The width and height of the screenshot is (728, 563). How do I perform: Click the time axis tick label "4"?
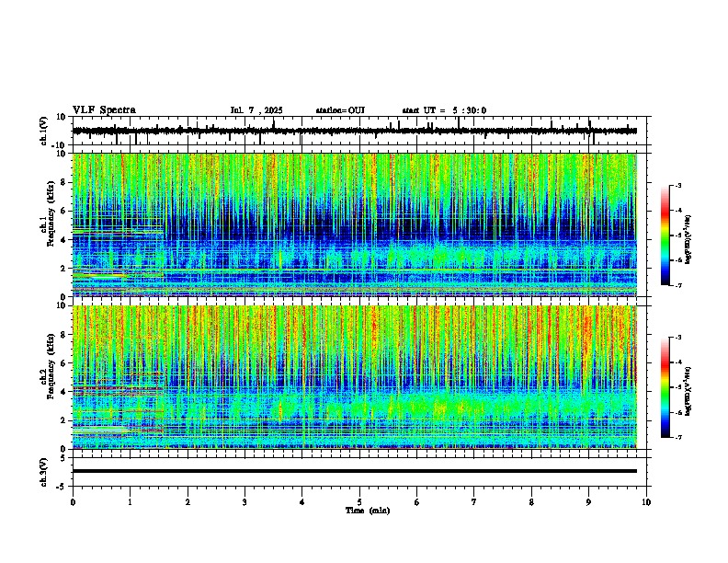pos(302,502)
